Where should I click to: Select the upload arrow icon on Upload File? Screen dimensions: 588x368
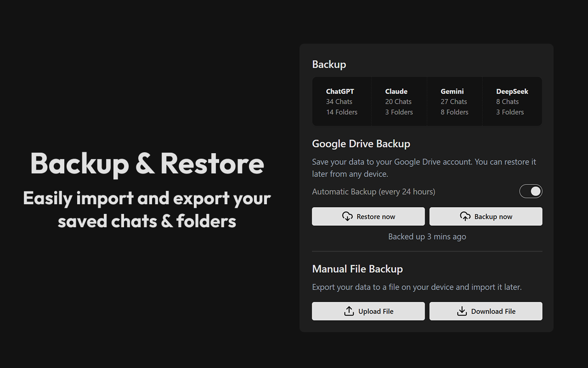click(349, 311)
